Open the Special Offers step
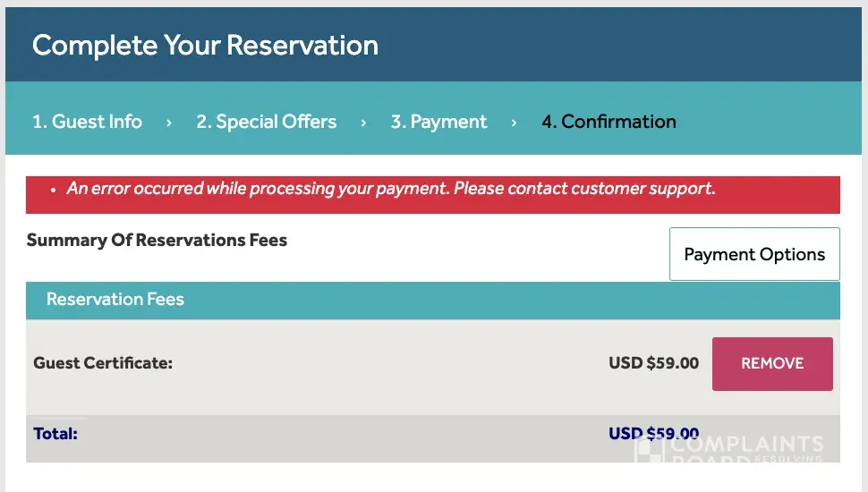Viewport: 868px width, 492px height. point(266,122)
